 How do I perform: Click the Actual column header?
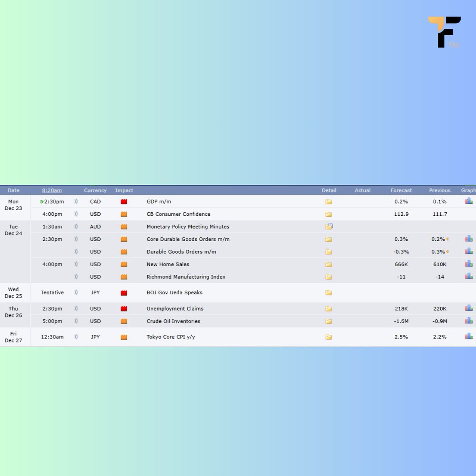pyautogui.click(x=363, y=190)
